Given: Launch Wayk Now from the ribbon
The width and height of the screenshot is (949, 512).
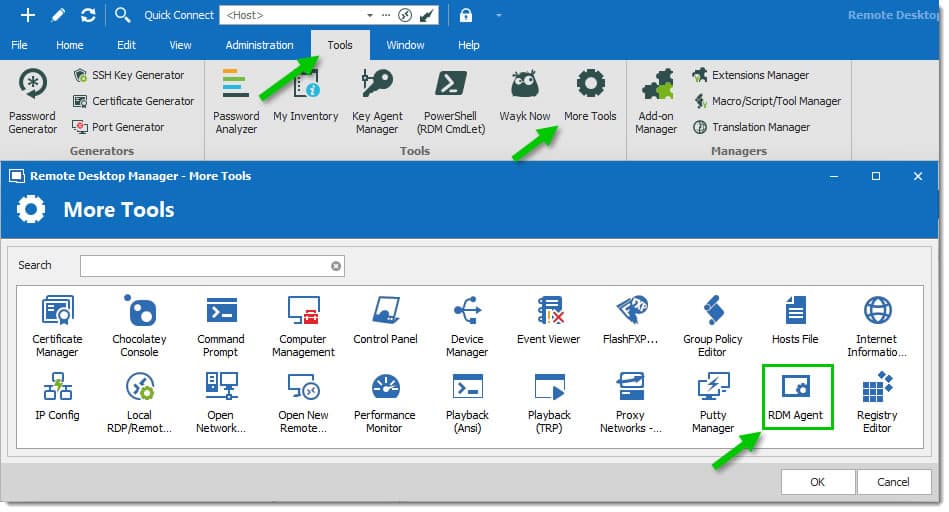Looking at the screenshot, I should 525,96.
